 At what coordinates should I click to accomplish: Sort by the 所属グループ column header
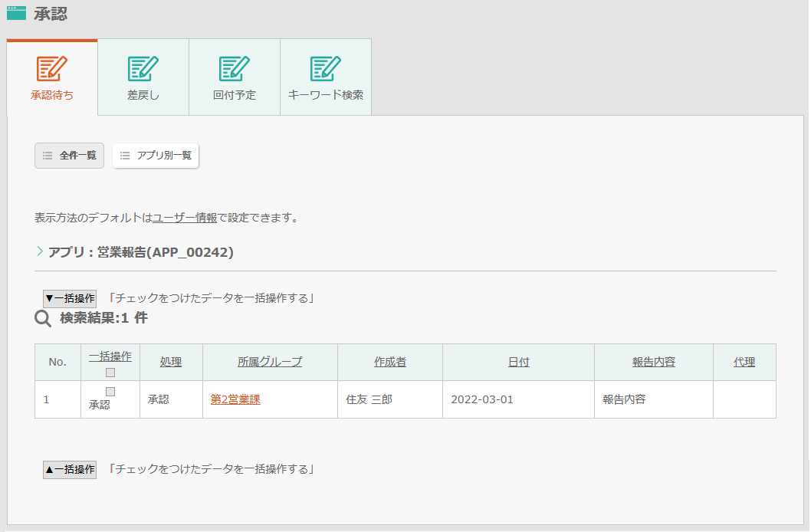click(x=270, y=362)
